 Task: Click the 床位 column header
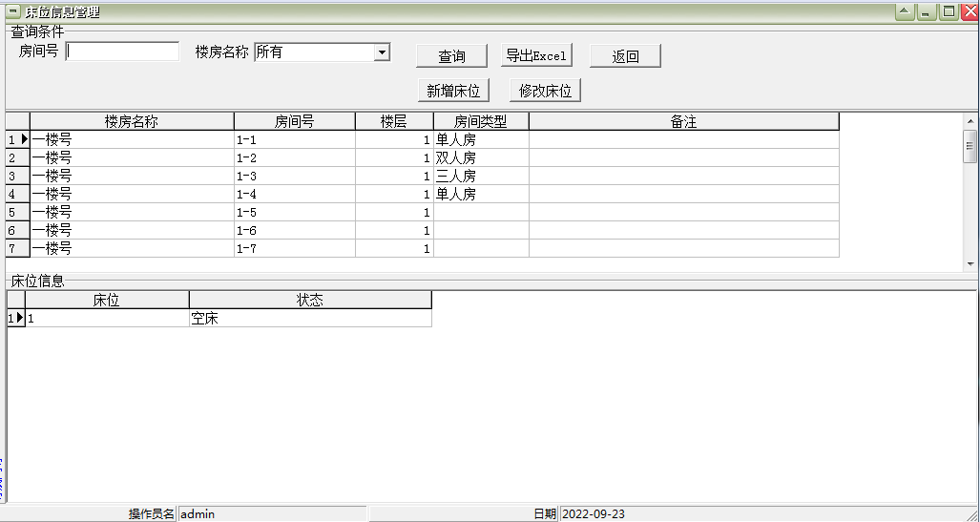click(x=107, y=300)
